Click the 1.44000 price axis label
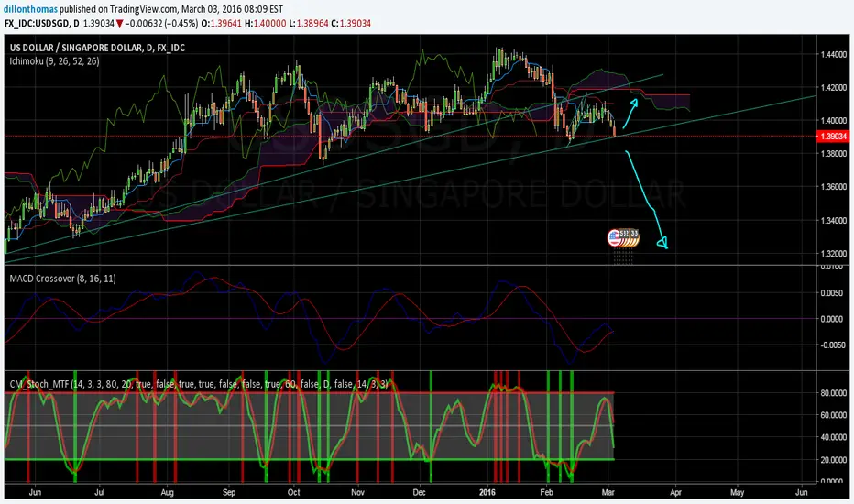 pos(833,54)
